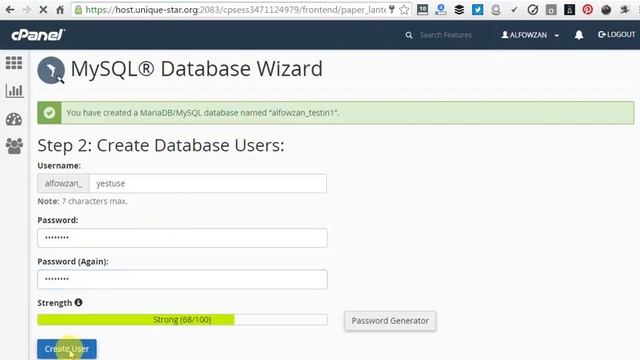
Task: Open the browser home page icon
Action: (x=60, y=9)
